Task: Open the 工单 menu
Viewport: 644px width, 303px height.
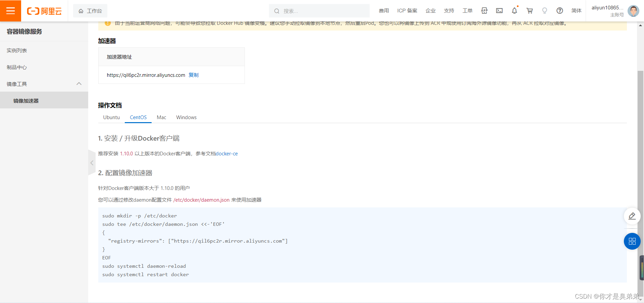Action: click(467, 11)
